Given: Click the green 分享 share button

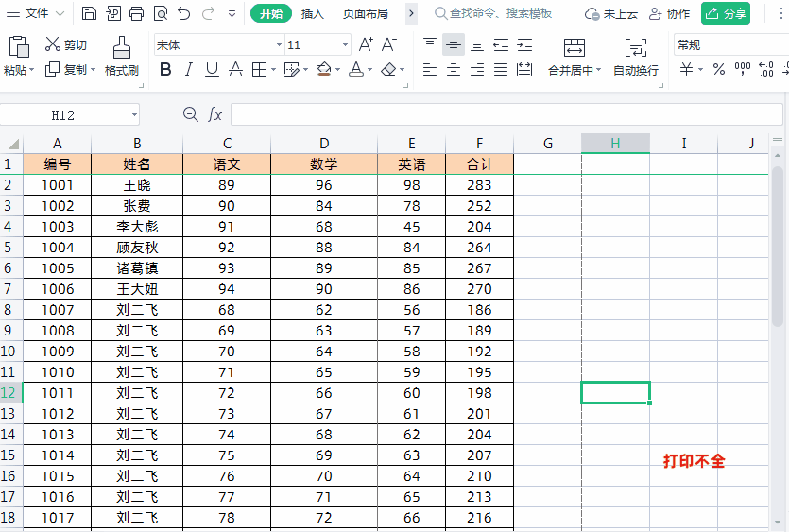Looking at the screenshot, I should [x=726, y=13].
